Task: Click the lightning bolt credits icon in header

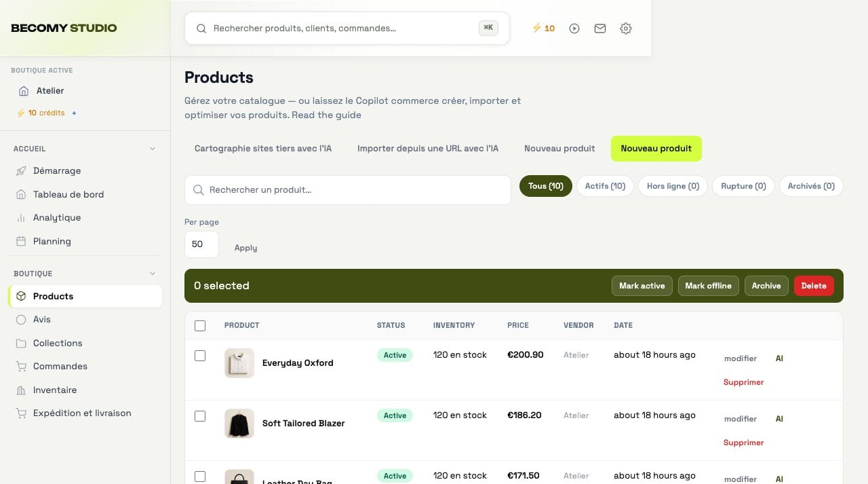Action: 536,28
